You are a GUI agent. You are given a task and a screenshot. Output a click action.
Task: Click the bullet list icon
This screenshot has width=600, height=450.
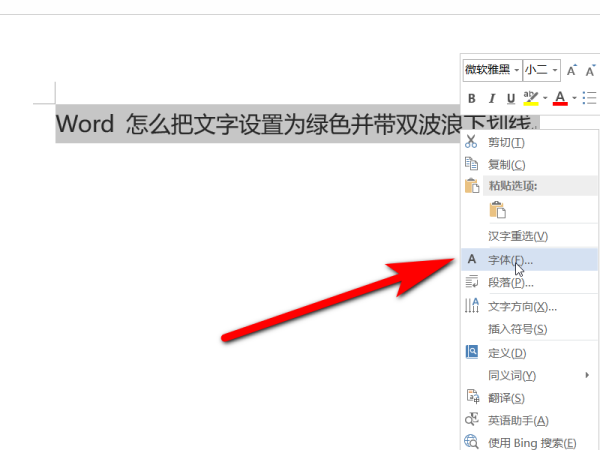tap(589, 98)
